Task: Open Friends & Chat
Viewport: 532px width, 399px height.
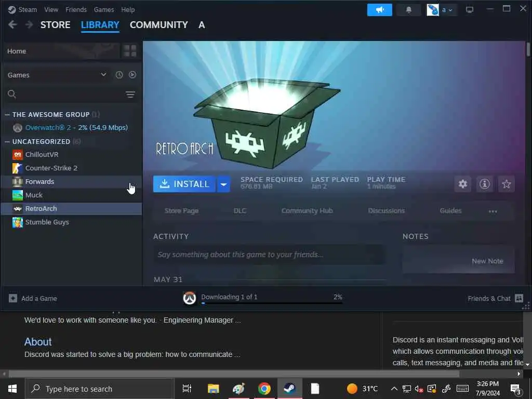Action: [495, 299]
